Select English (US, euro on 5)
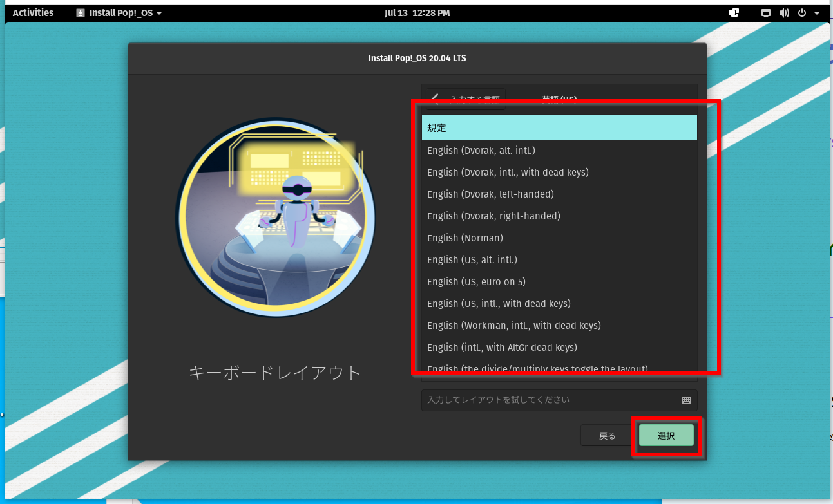This screenshot has width=833, height=504. pyautogui.click(x=559, y=281)
